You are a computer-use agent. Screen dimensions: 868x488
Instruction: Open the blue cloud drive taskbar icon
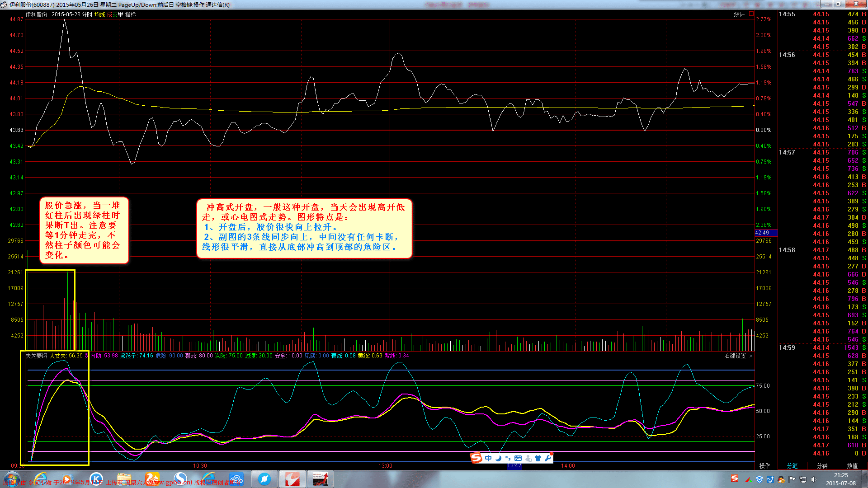pos(236,479)
